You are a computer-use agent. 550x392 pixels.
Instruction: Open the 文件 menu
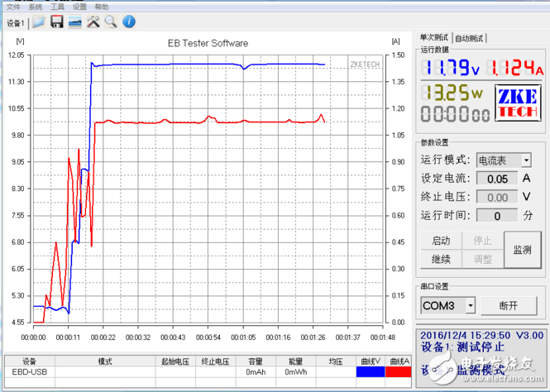click(x=12, y=6)
